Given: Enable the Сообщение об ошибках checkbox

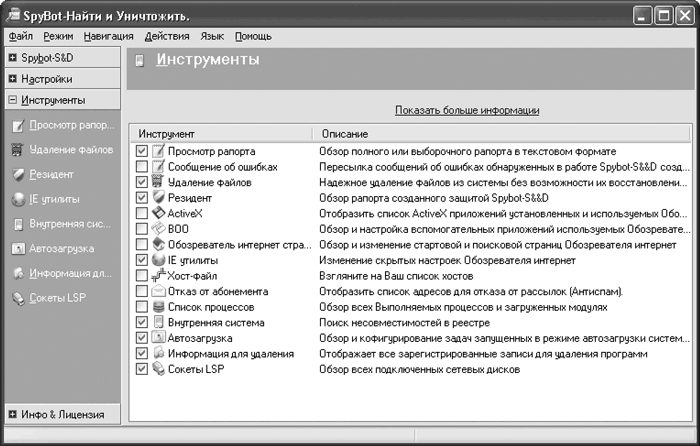Looking at the screenshot, I should click(x=142, y=167).
